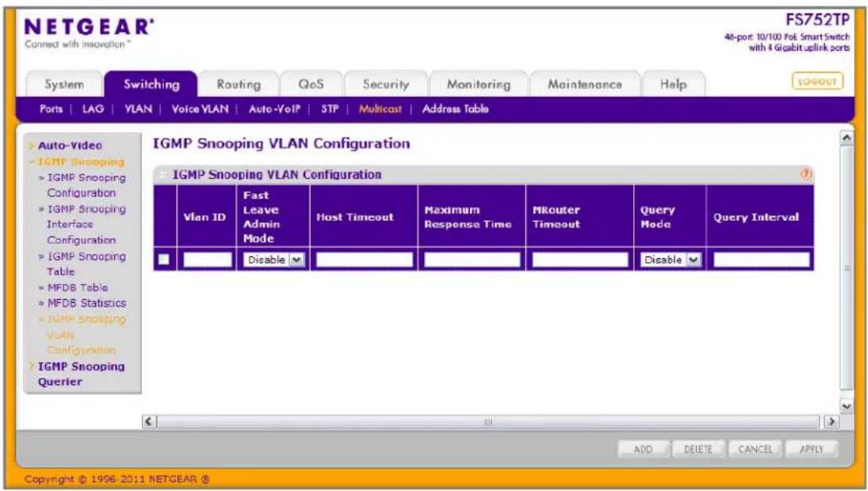Image resolution: width=868 pixels, height=491 pixels.
Task: Open the STP submenu
Action: tap(330, 109)
